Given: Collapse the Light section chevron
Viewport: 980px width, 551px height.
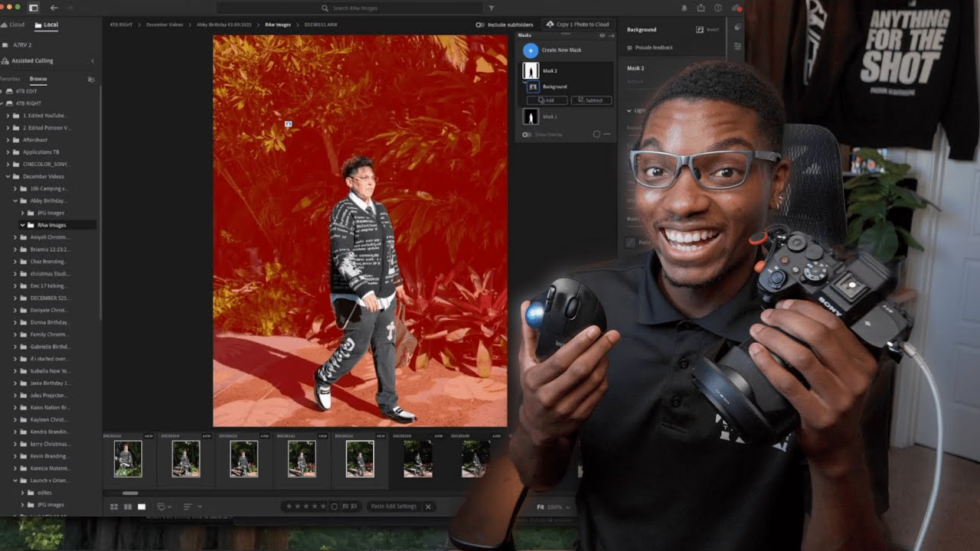Looking at the screenshot, I should (629, 111).
